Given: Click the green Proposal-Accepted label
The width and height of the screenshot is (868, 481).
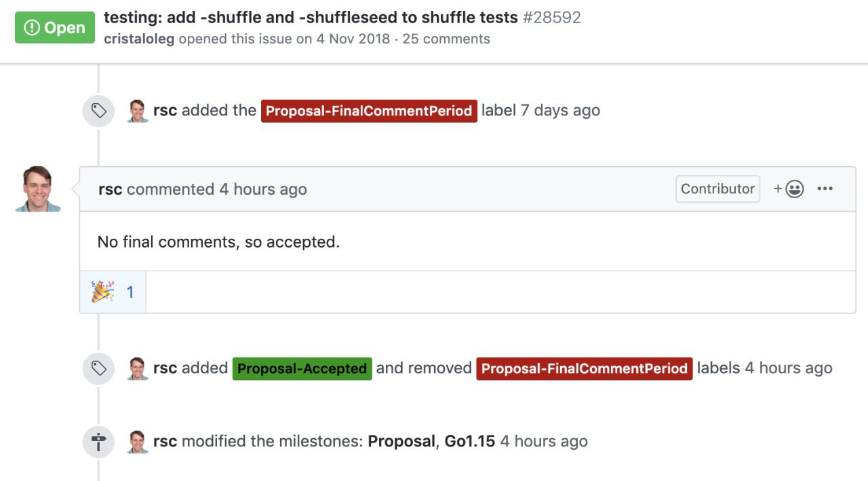Looking at the screenshot, I should point(302,368).
